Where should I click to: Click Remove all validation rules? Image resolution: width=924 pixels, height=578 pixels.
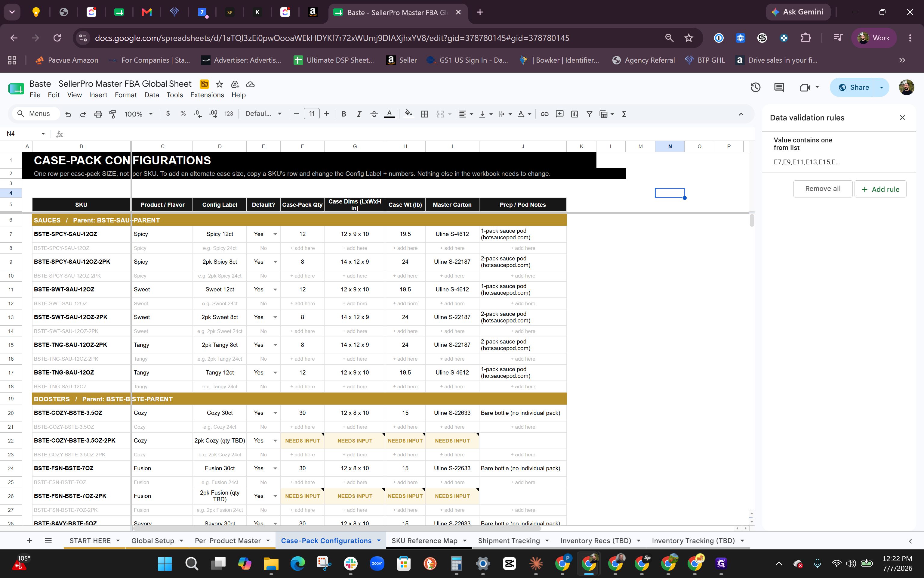click(x=822, y=189)
